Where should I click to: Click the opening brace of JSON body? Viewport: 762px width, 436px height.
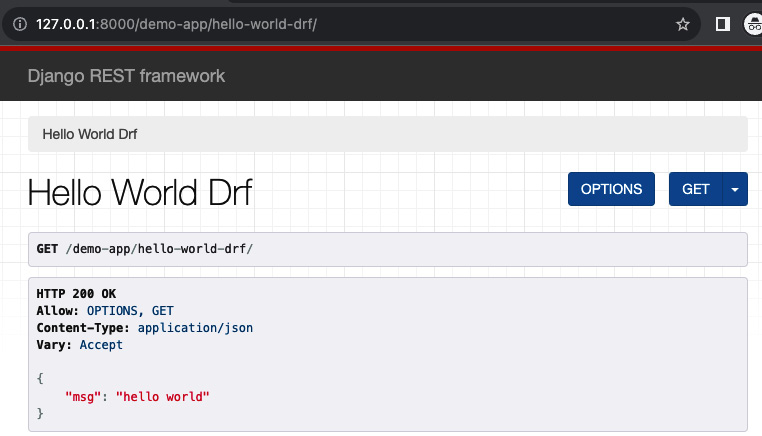click(x=40, y=378)
